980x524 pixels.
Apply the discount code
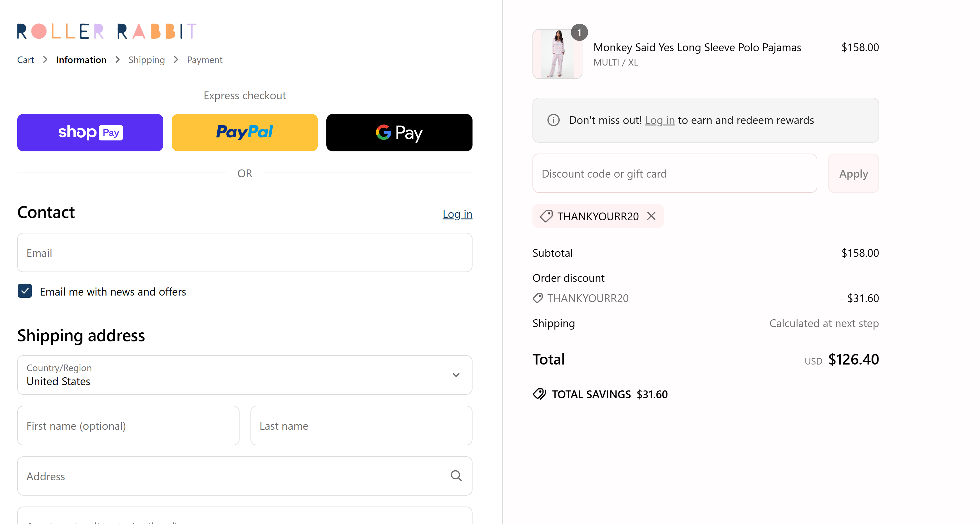click(853, 174)
